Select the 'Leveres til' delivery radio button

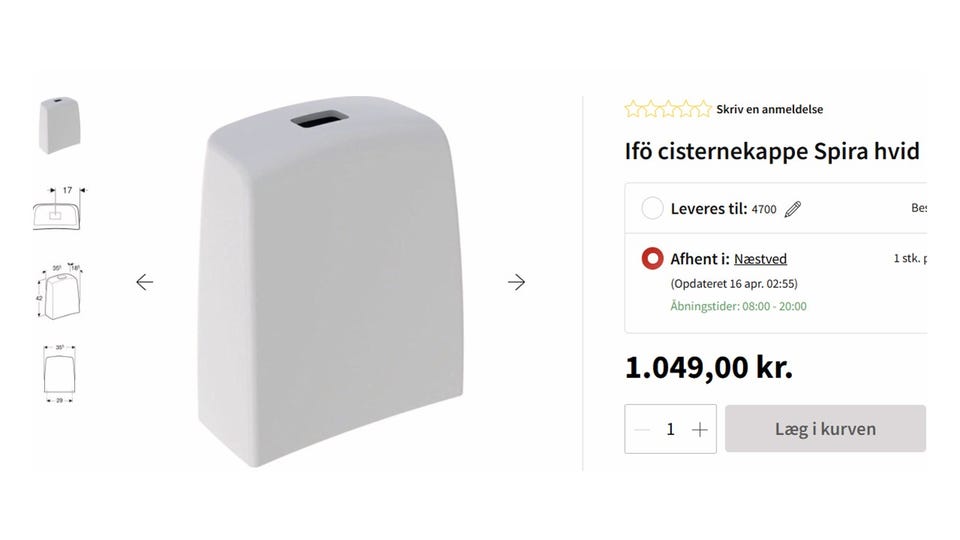click(652, 208)
